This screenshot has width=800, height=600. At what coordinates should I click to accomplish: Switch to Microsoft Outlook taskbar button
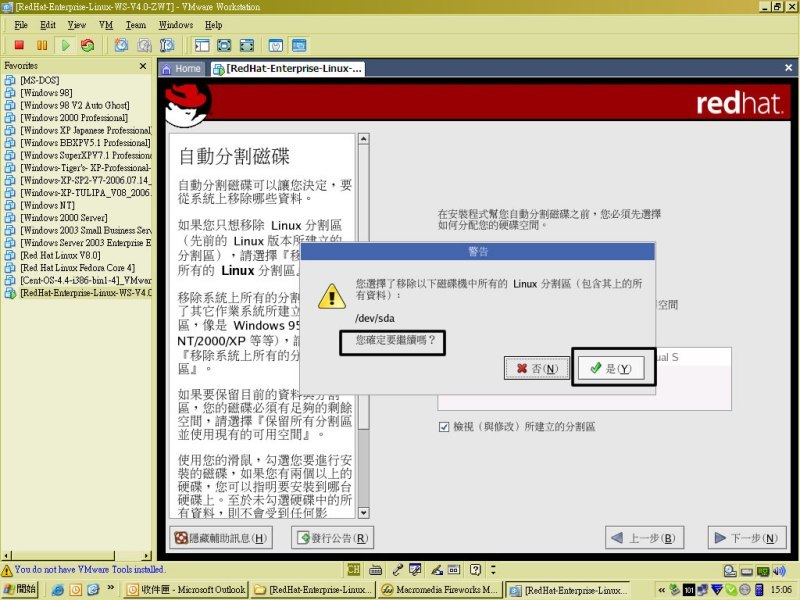[x=186, y=590]
